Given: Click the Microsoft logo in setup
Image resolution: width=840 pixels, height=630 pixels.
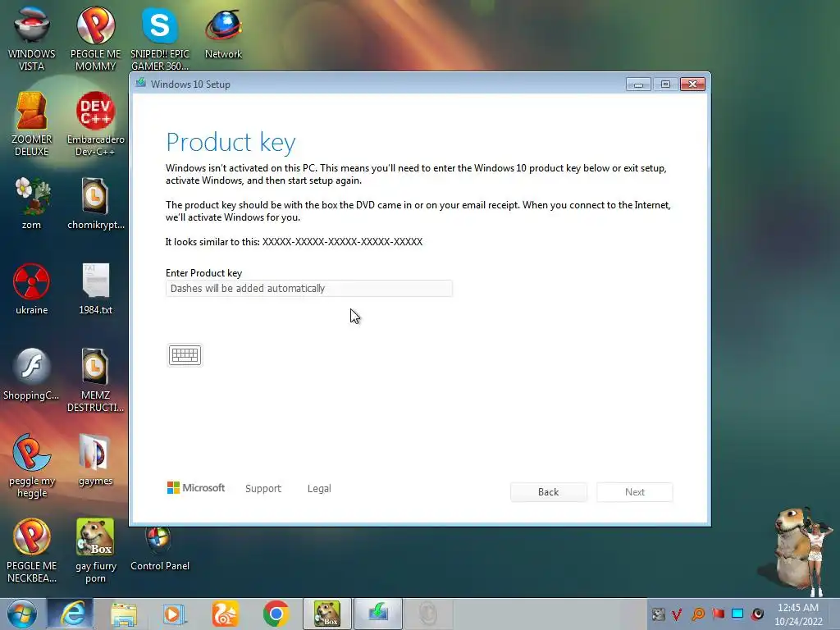Looking at the screenshot, I should (196, 487).
